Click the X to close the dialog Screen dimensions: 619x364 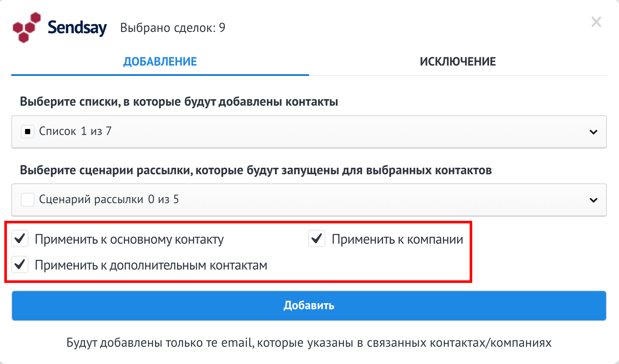click(x=596, y=22)
